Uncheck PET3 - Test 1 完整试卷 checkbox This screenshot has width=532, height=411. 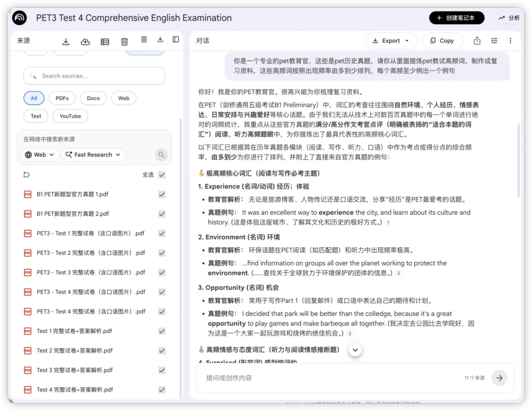tap(162, 234)
